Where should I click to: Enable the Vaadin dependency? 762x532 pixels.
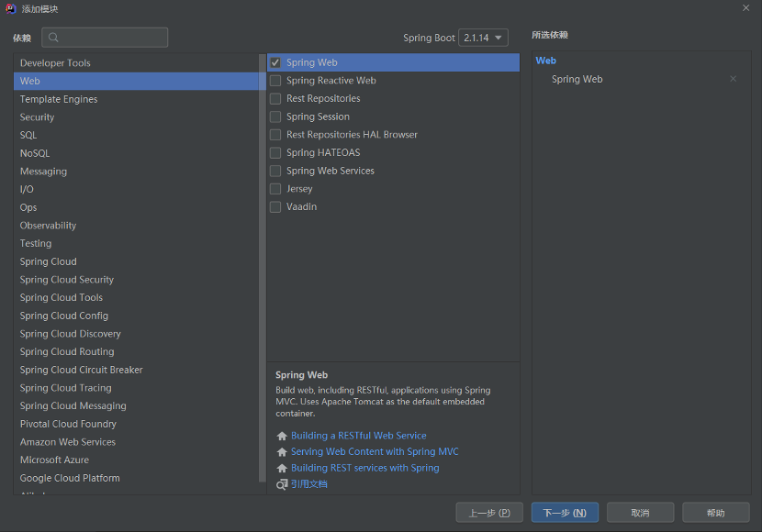click(x=275, y=206)
